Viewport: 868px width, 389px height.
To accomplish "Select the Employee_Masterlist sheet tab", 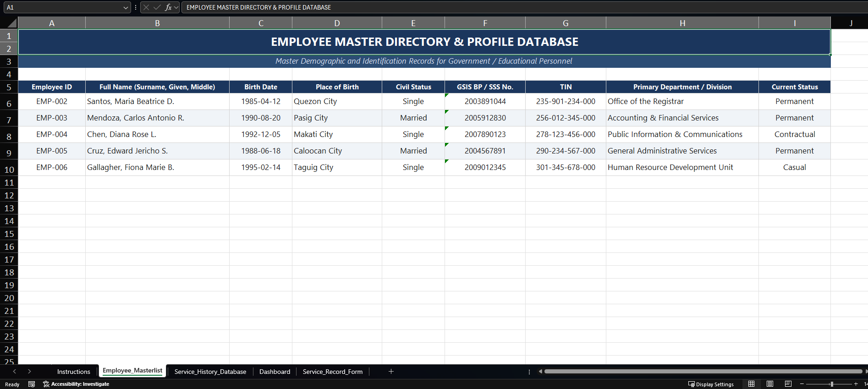I will click(x=132, y=371).
